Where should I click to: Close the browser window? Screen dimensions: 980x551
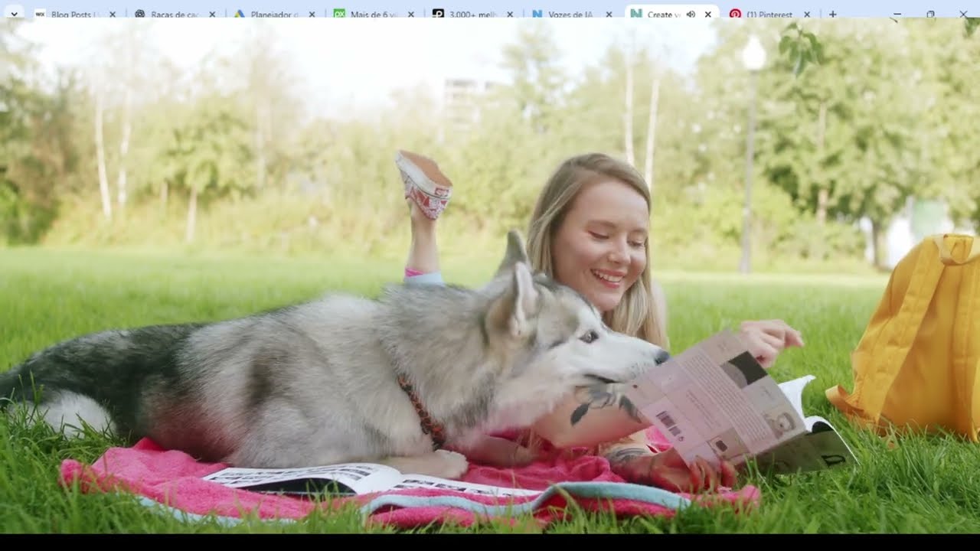(963, 14)
